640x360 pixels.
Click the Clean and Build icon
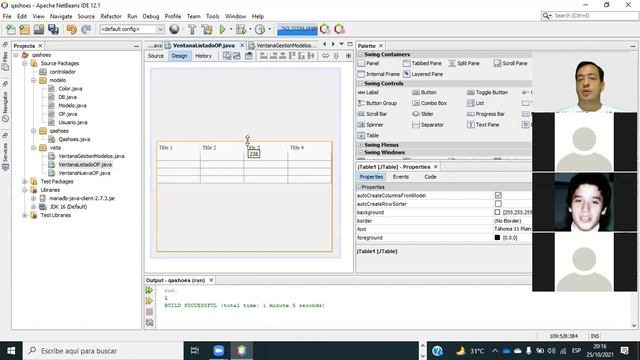[x=207, y=29]
